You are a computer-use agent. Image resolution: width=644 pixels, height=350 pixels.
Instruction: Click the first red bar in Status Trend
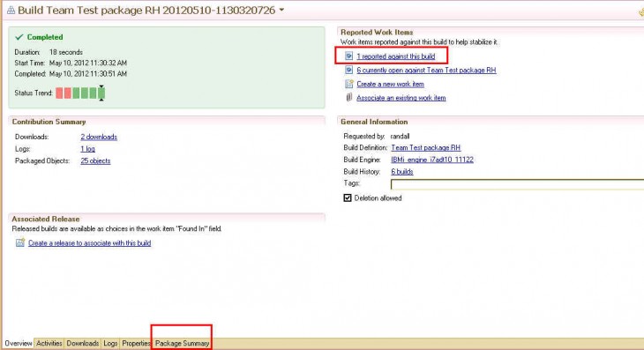tap(59, 93)
